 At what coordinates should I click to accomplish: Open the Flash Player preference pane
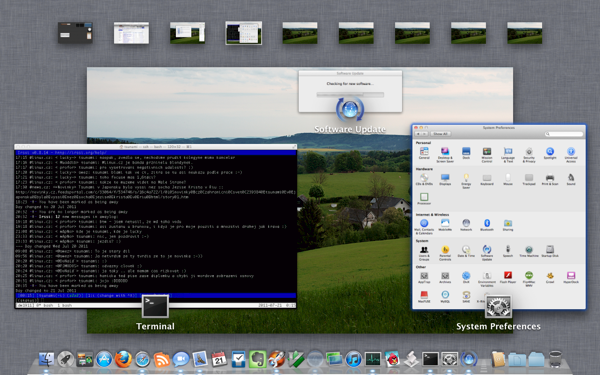tap(508, 277)
